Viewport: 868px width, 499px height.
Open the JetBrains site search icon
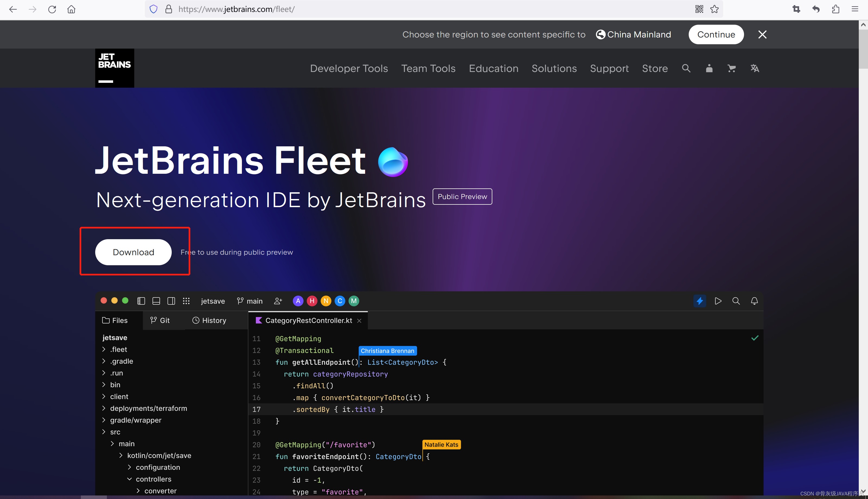pos(686,68)
